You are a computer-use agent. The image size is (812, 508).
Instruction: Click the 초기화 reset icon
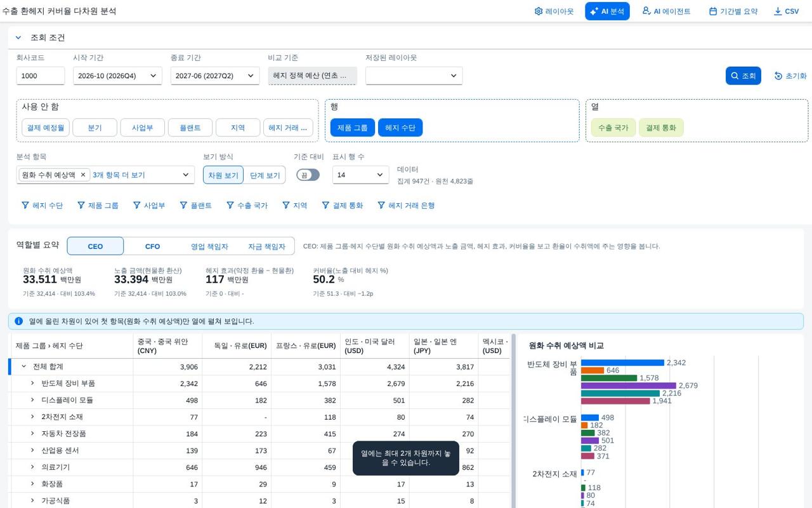coord(778,76)
